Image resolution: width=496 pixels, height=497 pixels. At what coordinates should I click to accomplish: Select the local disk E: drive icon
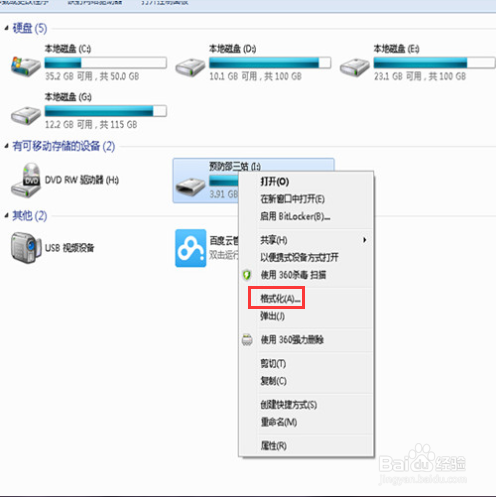[355, 68]
